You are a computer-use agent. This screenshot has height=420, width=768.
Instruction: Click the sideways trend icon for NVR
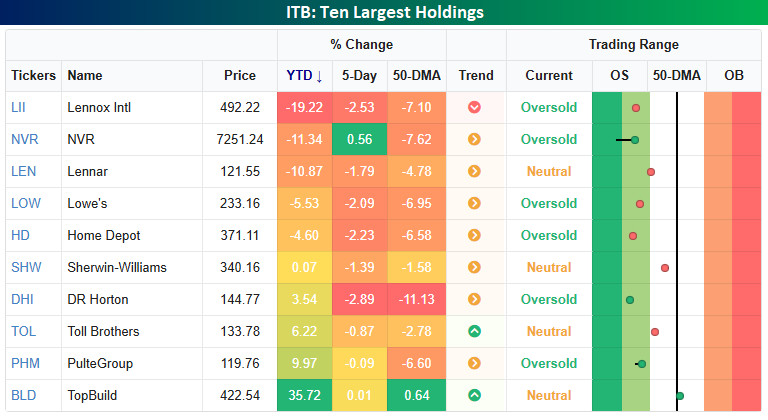pos(474,139)
